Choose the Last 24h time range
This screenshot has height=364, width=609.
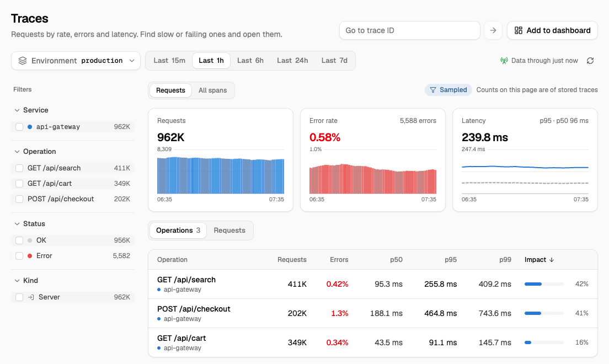(292, 61)
